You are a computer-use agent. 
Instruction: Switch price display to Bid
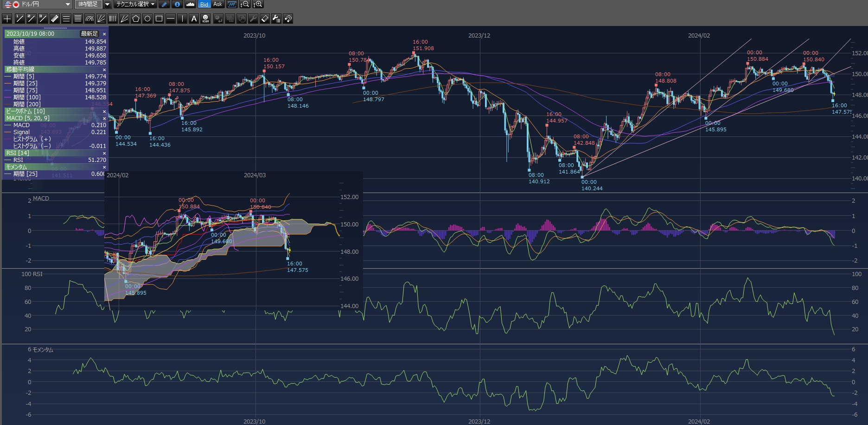pos(204,4)
